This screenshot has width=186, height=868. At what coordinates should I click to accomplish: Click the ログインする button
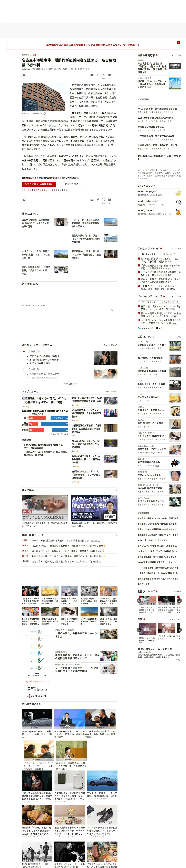click(72, 184)
